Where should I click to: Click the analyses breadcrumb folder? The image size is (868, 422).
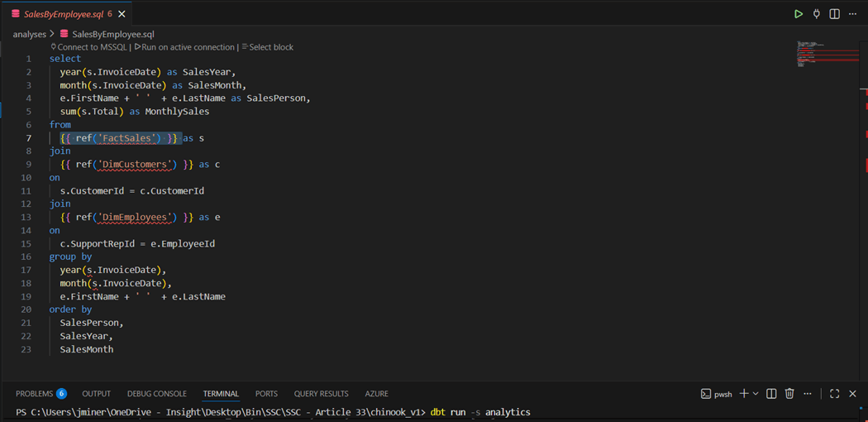coord(29,34)
